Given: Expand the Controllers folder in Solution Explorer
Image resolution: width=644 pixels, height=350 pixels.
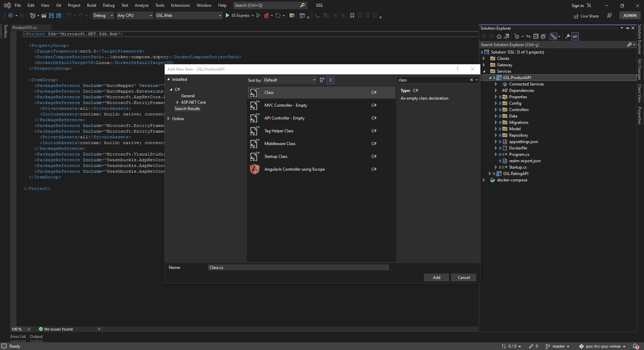Looking at the screenshot, I should click(x=496, y=110).
